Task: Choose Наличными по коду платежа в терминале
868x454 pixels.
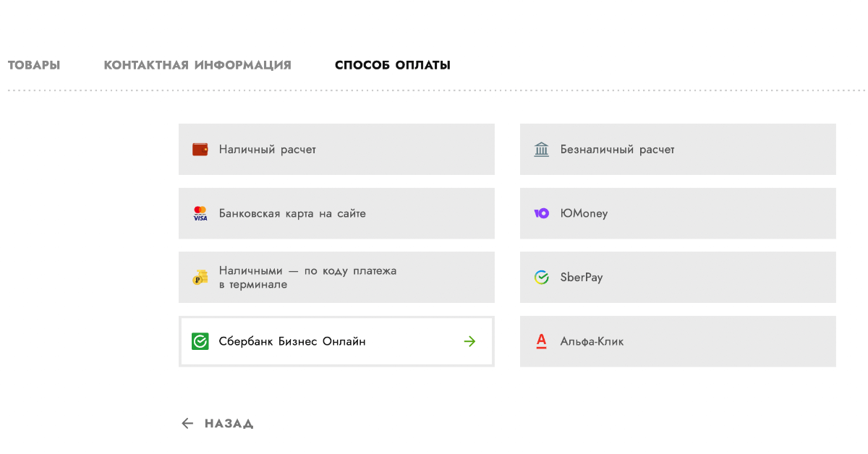Action: [x=336, y=277]
